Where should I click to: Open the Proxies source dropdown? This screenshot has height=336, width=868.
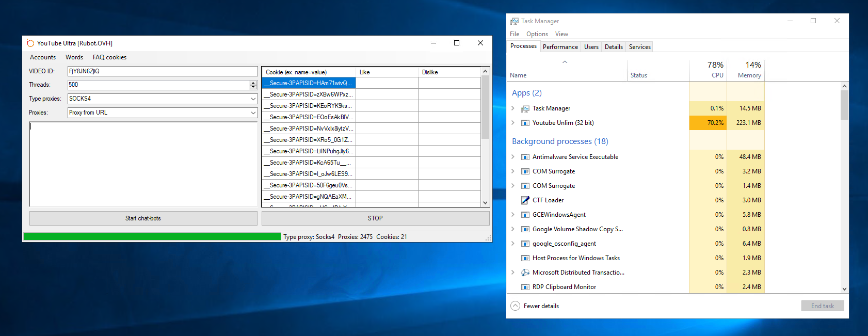pyautogui.click(x=253, y=113)
